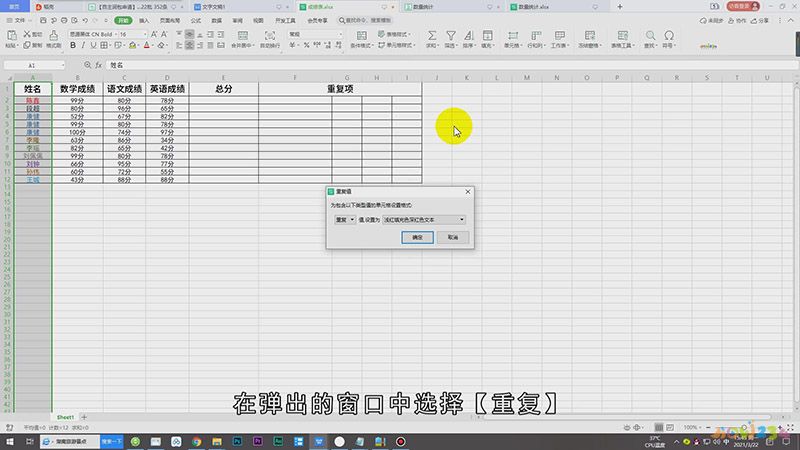
Task: Click the Cells format icon
Action: pos(513,36)
